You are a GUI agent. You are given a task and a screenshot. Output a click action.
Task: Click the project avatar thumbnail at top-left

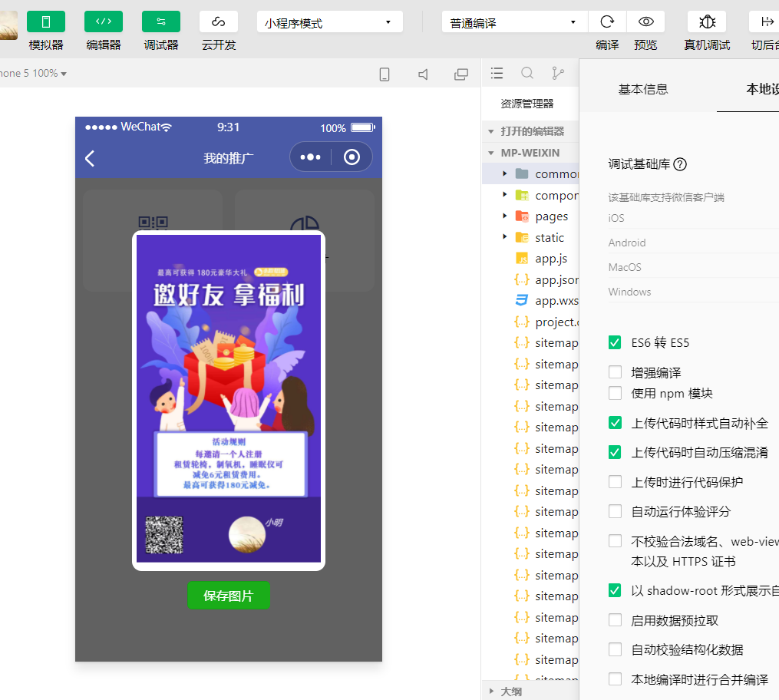pos(8,25)
